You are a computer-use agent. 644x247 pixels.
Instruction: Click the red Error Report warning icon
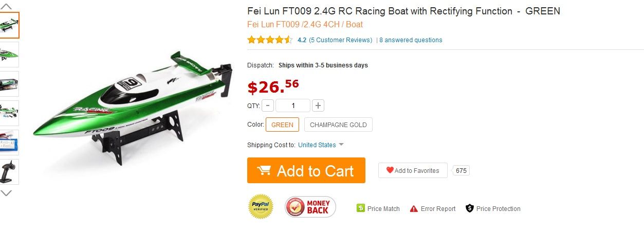point(414,208)
